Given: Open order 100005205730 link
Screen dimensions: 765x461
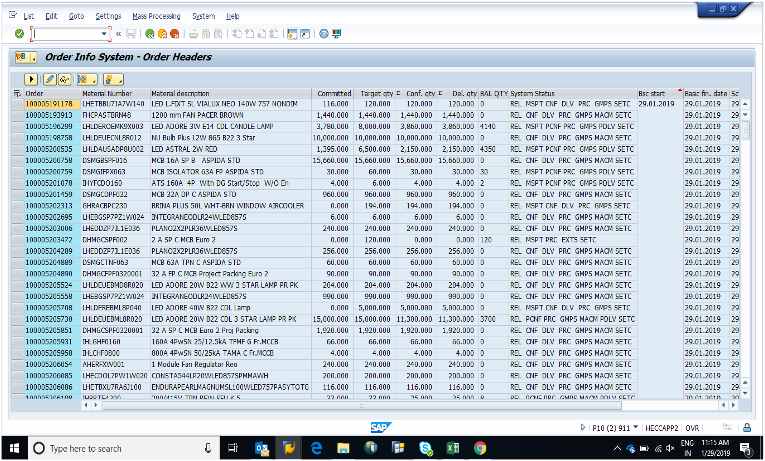Looking at the screenshot, I should [49, 319].
